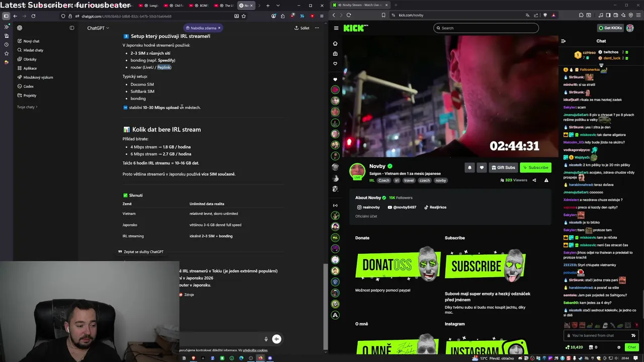Open Aplikace in ChatGPT sidebar
Viewport: 644px width, 362px height.
click(27, 68)
